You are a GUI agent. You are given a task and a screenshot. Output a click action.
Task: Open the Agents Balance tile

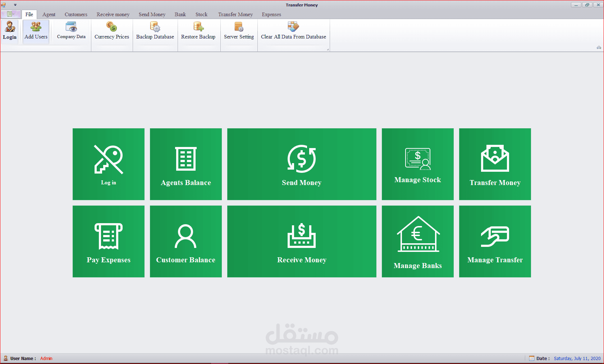coord(186,164)
